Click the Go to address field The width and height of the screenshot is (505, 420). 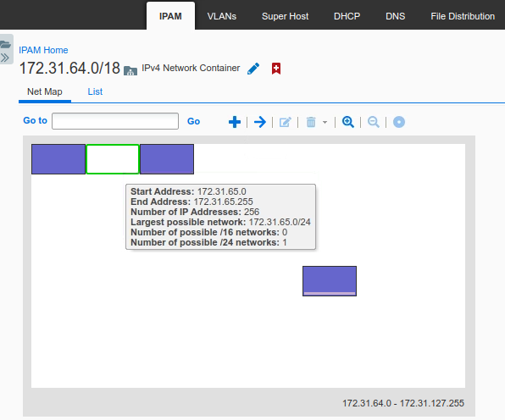pyautogui.click(x=115, y=121)
